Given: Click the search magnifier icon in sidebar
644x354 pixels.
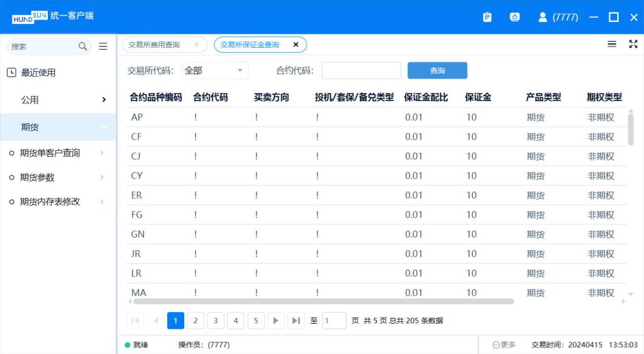Looking at the screenshot, I should tap(83, 47).
